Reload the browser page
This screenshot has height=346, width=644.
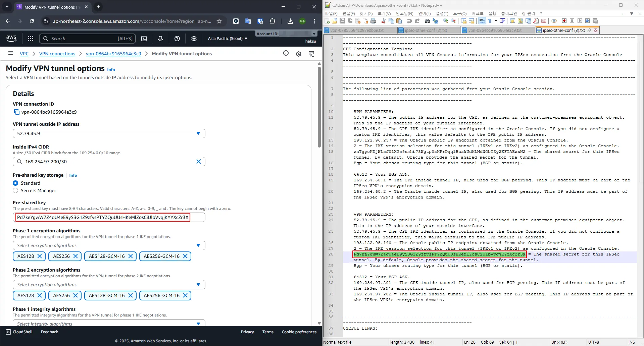pos(32,21)
